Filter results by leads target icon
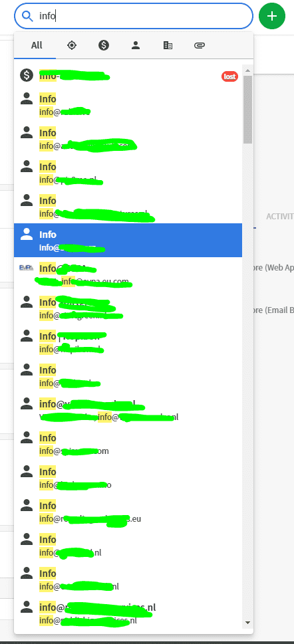The height and width of the screenshot is (644, 294). point(72,45)
